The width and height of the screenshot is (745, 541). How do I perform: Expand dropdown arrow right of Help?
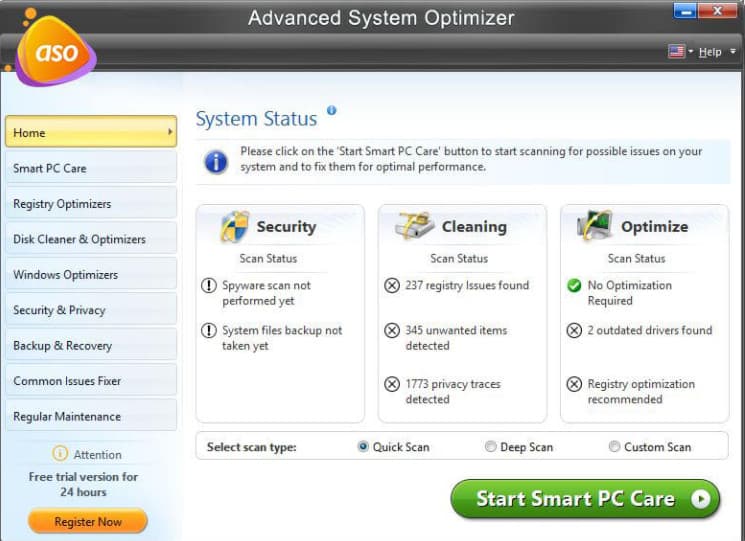pyautogui.click(x=733, y=51)
